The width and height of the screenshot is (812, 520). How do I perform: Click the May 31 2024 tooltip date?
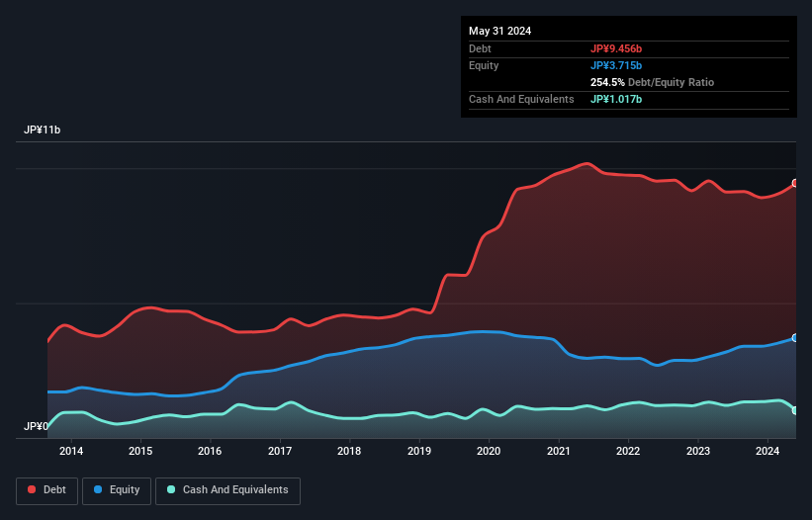point(499,31)
